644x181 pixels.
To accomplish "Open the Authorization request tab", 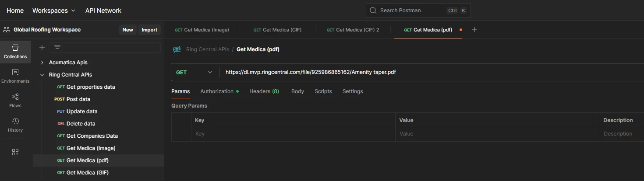I will point(219,91).
